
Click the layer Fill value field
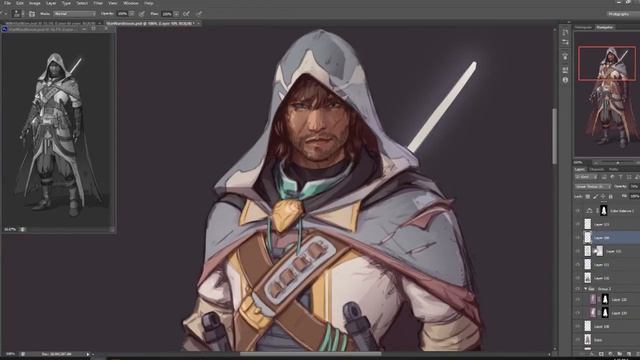tap(635, 196)
